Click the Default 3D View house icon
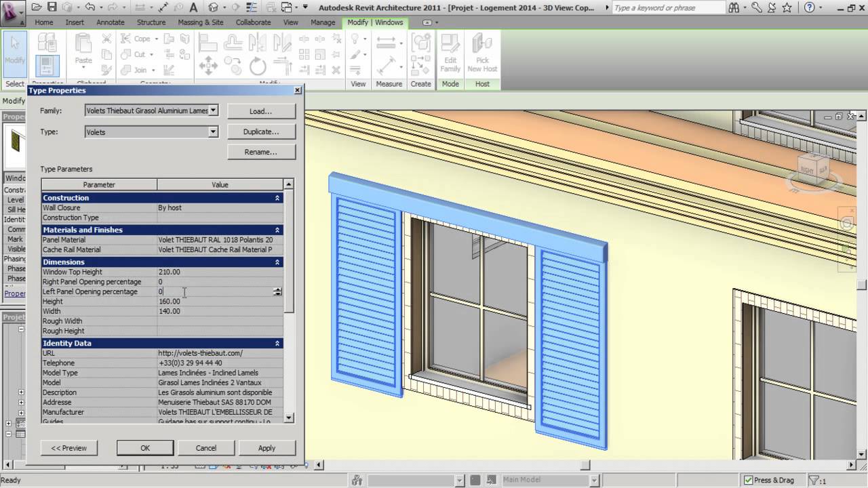The height and width of the screenshot is (488, 868). pos(214,7)
